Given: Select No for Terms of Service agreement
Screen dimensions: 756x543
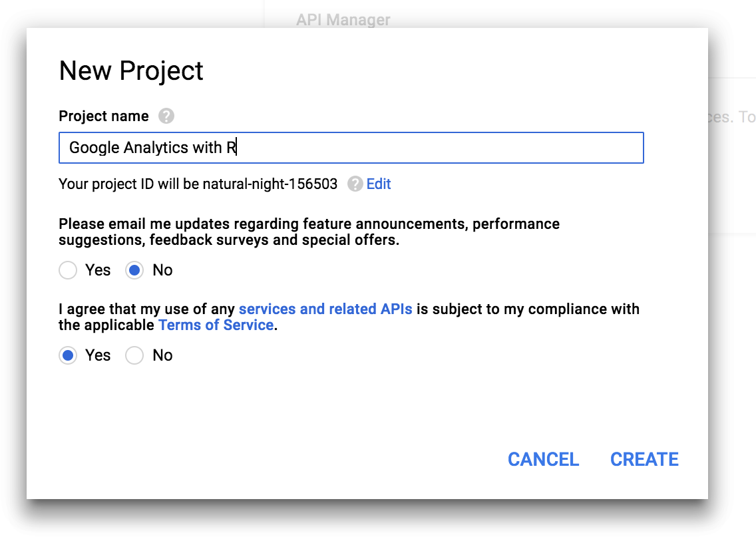Looking at the screenshot, I should pos(134,355).
